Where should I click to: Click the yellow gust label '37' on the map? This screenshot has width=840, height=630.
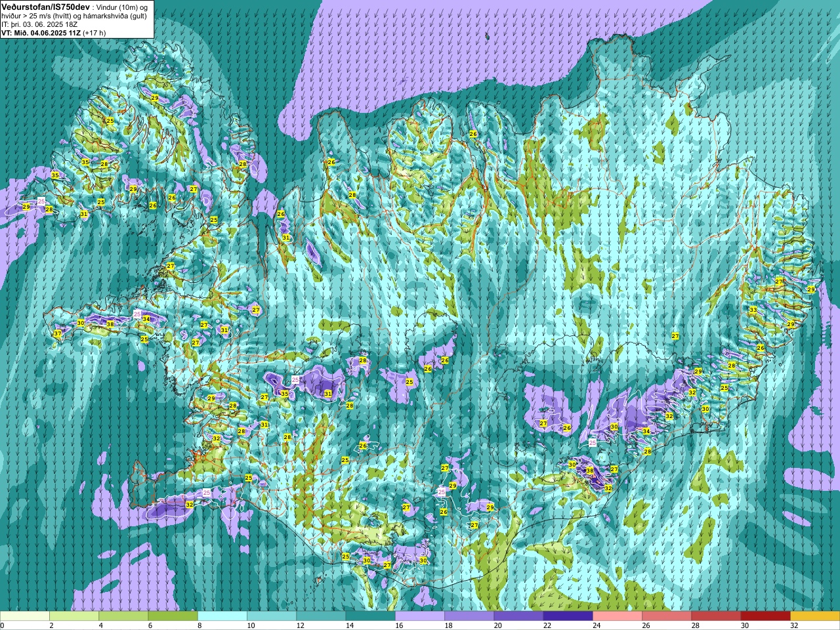coord(58,334)
